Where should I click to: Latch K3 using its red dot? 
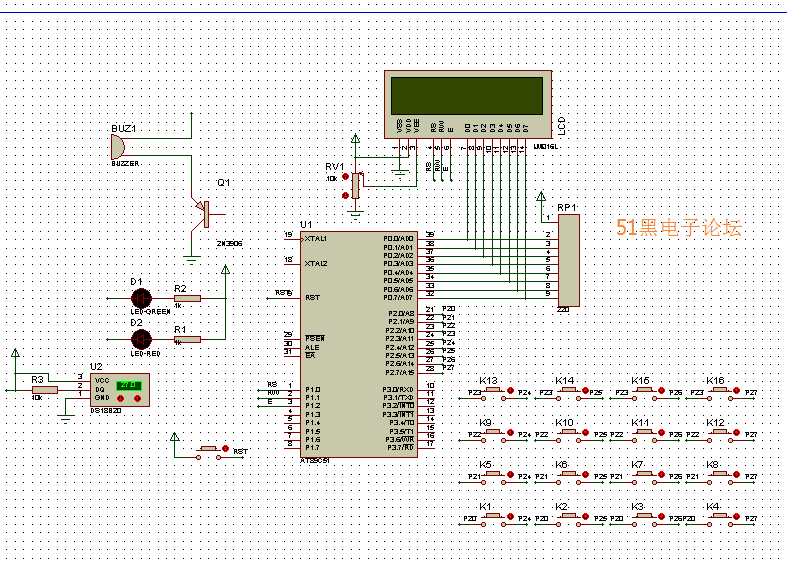click(662, 517)
